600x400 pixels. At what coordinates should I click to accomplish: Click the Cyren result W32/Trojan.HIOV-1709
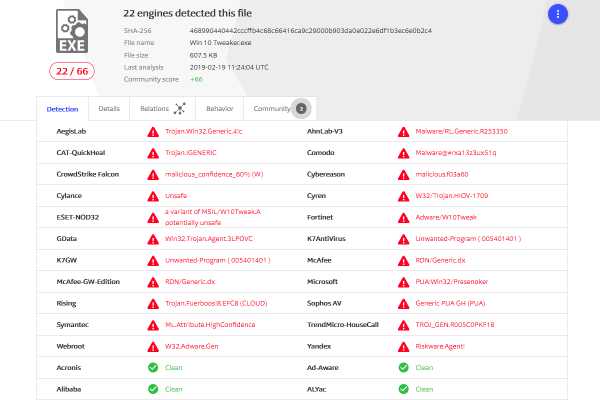pos(452,196)
